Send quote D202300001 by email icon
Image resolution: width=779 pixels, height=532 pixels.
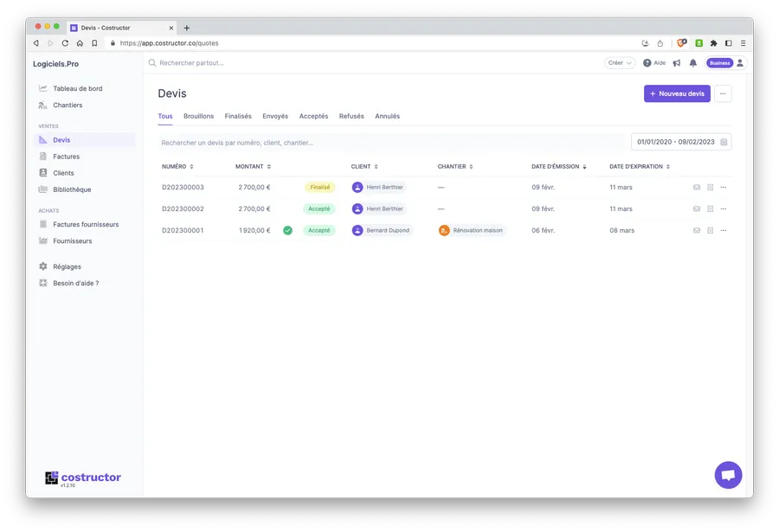[697, 230]
